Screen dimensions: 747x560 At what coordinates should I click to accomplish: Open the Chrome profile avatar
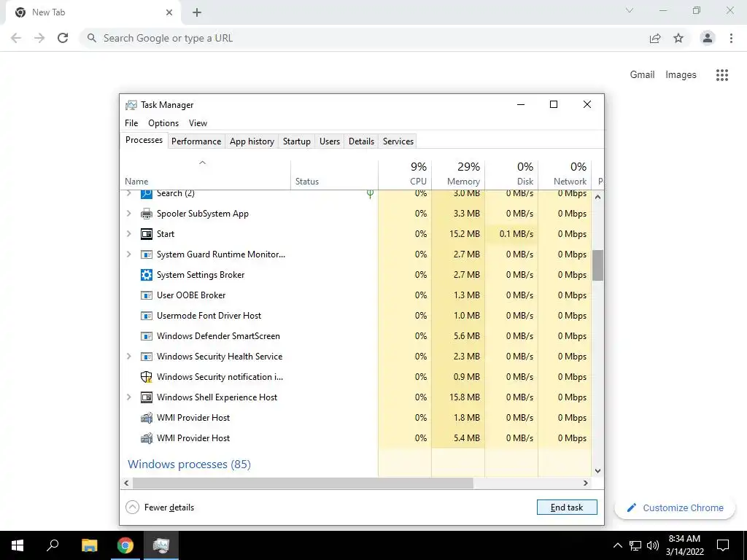[x=708, y=38]
